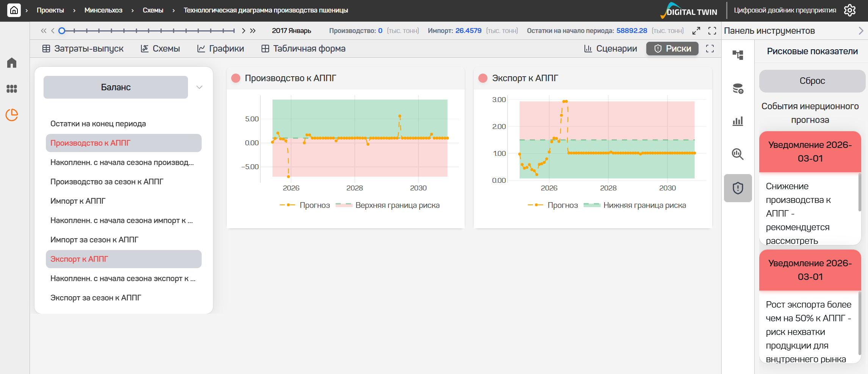Screen dimensions: 868x374
Task: Collapse the Панель инструментов panel arrow
Action: coord(861,31)
